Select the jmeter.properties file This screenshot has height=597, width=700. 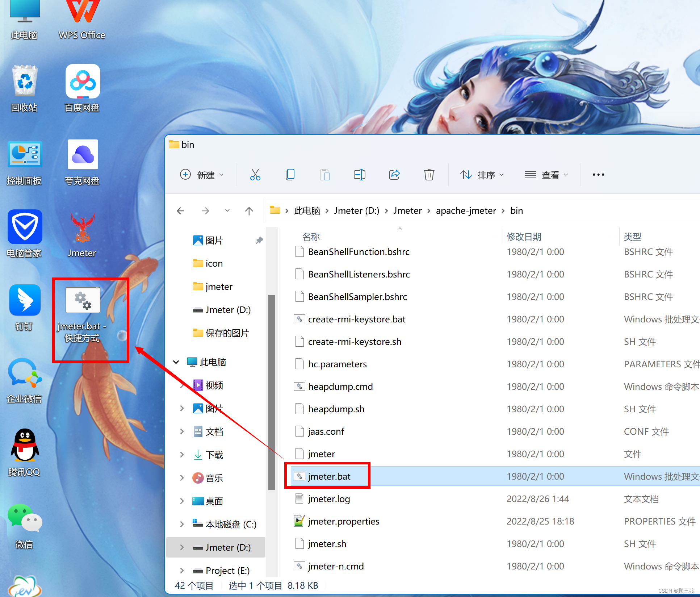point(343,521)
